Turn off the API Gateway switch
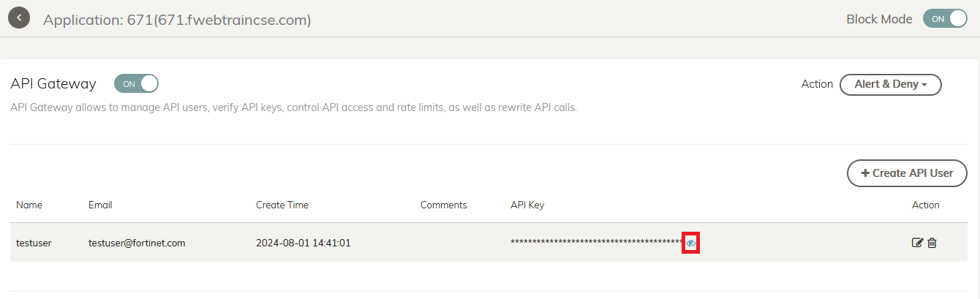 (136, 83)
